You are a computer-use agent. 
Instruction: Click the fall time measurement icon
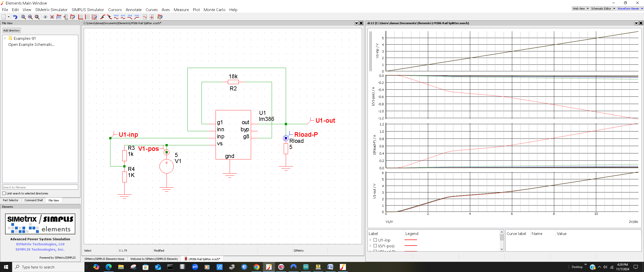coord(109,17)
